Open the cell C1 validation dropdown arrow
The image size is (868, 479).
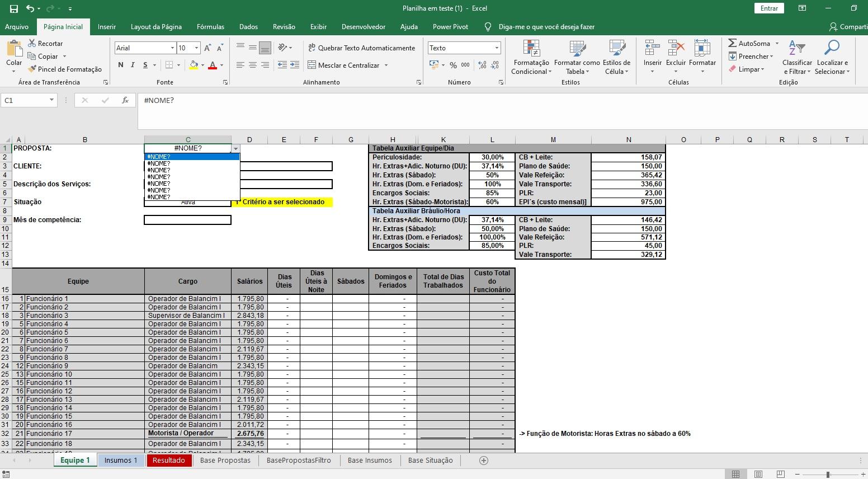coord(235,149)
